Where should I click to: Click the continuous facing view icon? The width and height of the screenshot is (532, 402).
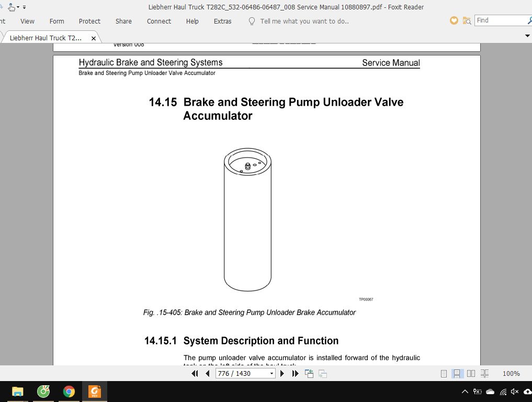click(x=484, y=373)
